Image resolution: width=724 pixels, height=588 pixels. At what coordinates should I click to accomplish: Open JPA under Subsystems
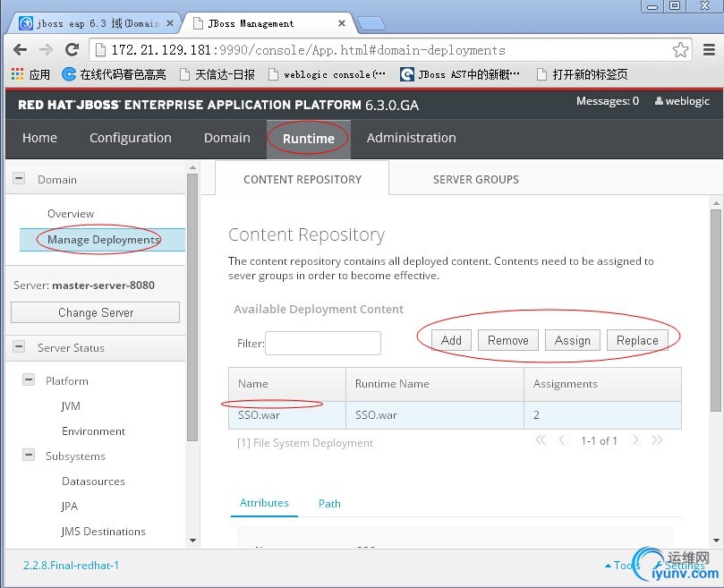(69, 507)
